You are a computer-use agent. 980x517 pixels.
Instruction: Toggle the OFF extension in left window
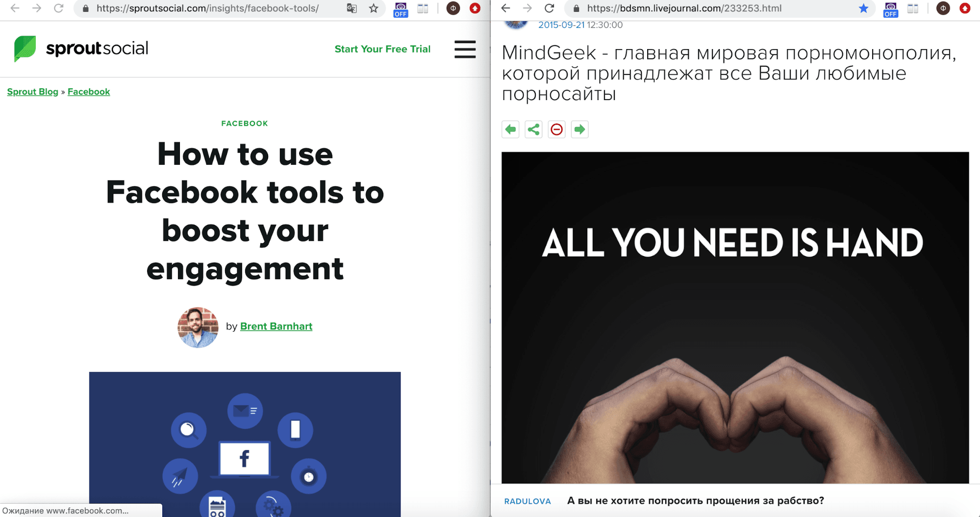(401, 9)
